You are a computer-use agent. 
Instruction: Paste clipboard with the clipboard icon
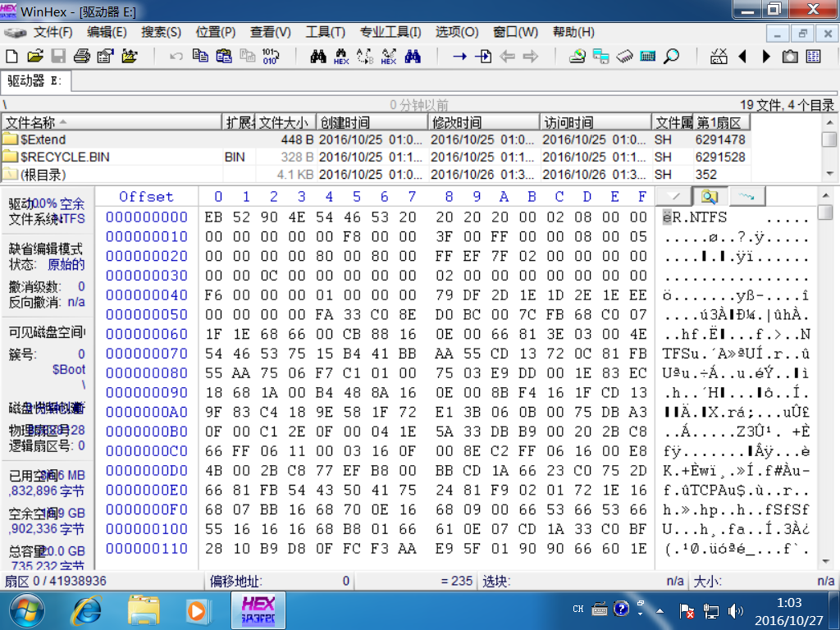(224, 56)
